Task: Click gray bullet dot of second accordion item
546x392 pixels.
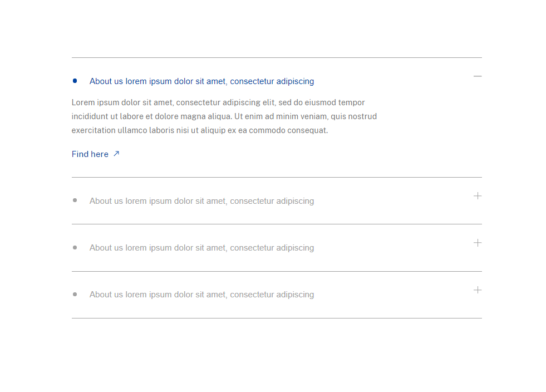Action: tap(75, 200)
